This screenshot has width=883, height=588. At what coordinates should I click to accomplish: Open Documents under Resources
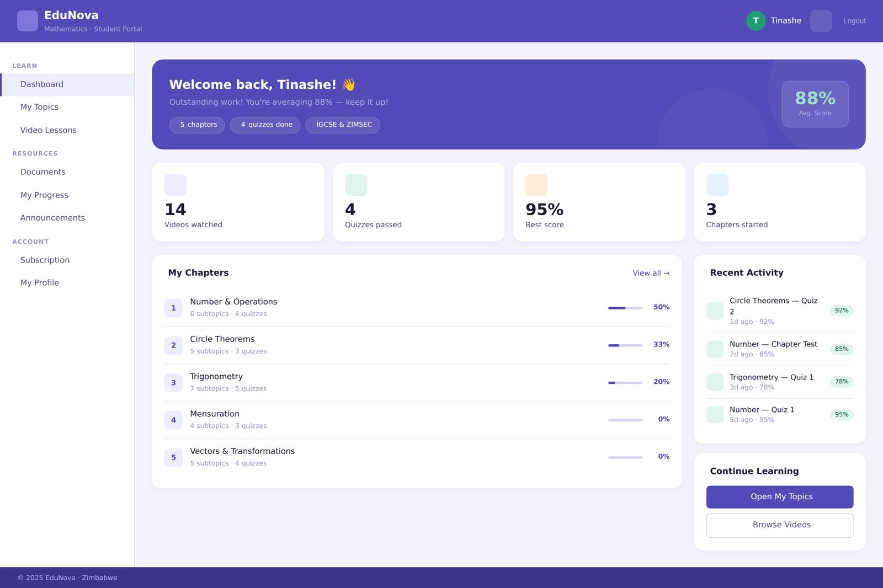[x=67, y=172]
